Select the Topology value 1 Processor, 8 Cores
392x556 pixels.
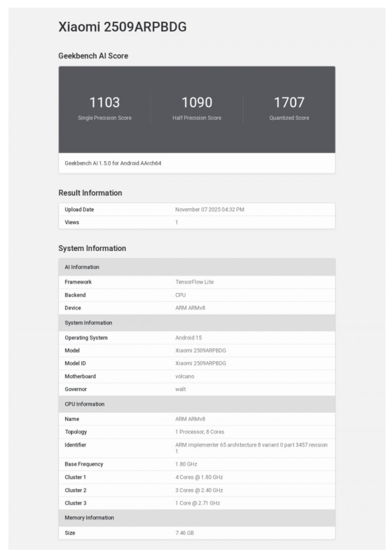[x=200, y=432]
